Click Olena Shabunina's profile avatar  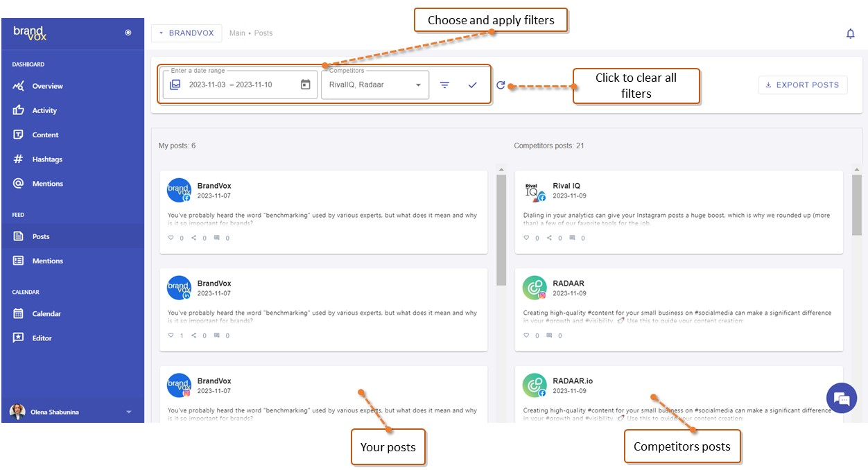17,412
